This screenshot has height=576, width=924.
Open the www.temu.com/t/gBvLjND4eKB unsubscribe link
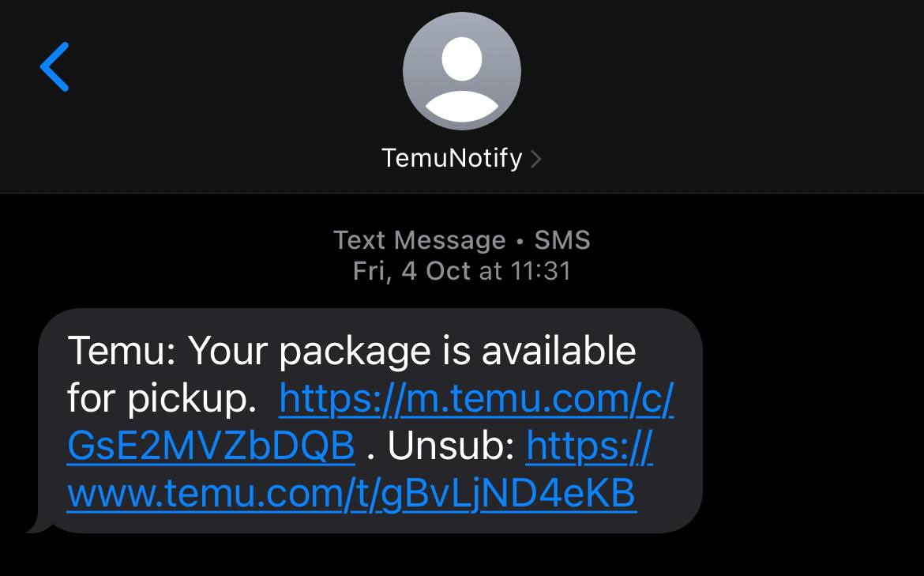(351, 494)
